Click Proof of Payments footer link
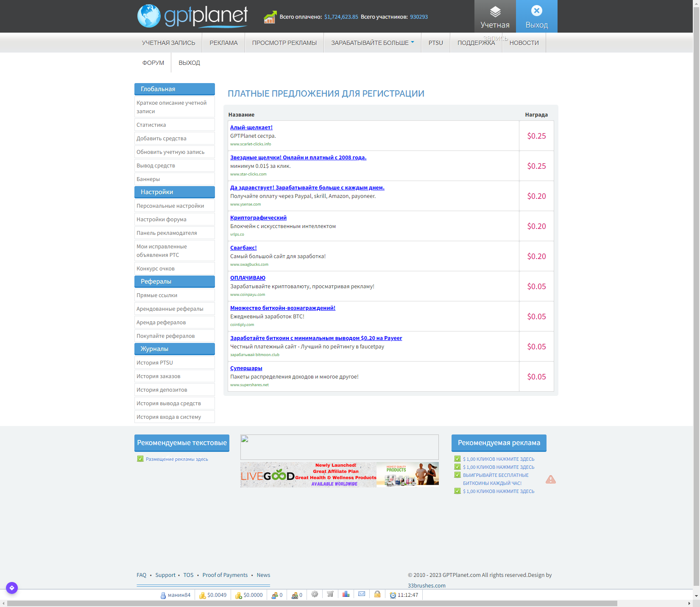 pyautogui.click(x=225, y=575)
